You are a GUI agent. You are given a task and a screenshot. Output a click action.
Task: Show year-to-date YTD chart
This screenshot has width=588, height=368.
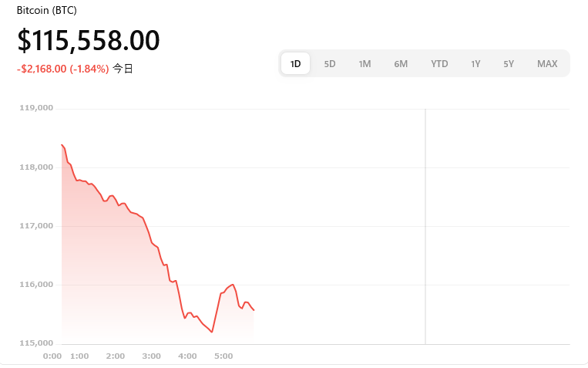point(439,64)
